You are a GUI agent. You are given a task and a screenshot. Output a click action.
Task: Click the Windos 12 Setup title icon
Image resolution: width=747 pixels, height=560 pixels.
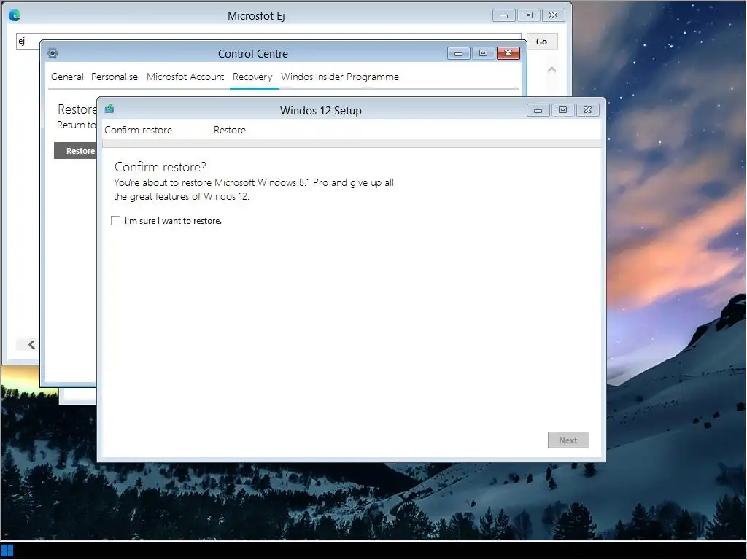tap(109, 109)
